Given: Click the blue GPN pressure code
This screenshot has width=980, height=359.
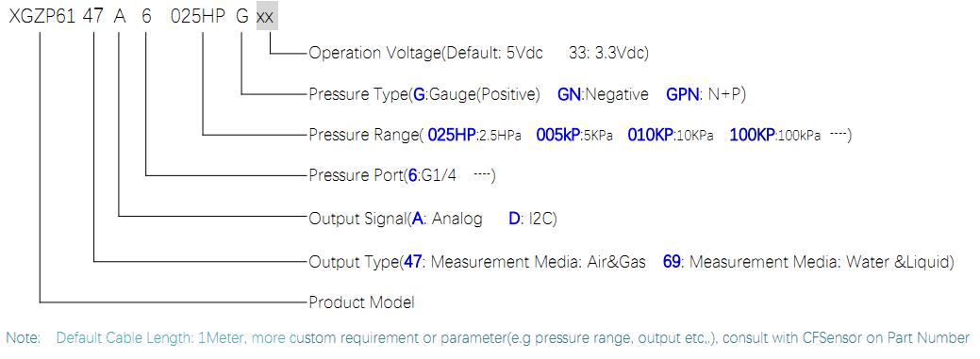Looking at the screenshot, I should click(679, 94).
